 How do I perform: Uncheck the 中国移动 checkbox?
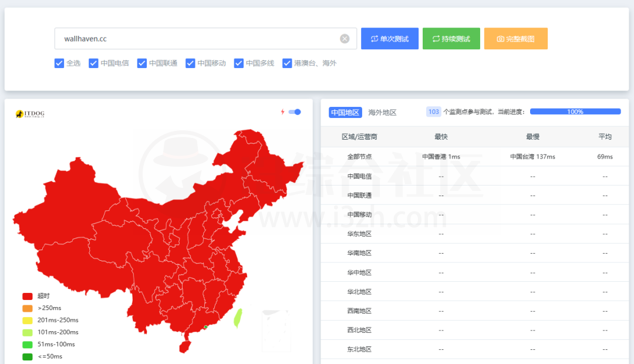click(x=190, y=63)
